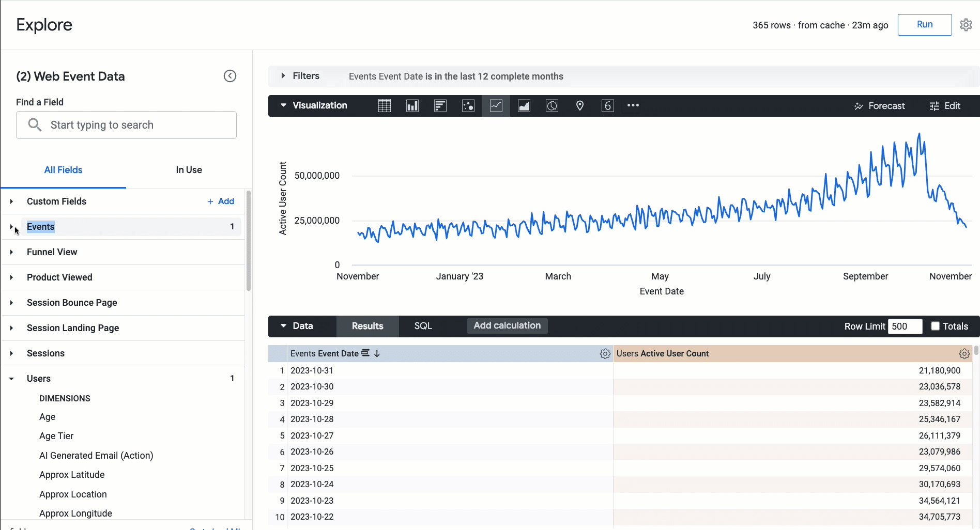Open more visualization types ellipsis
The width and height of the screenshot is (980, 530).
633,105
